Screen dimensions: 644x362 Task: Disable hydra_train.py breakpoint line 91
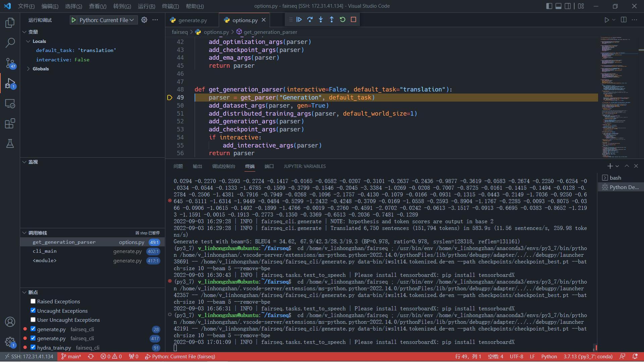(33, 347)
